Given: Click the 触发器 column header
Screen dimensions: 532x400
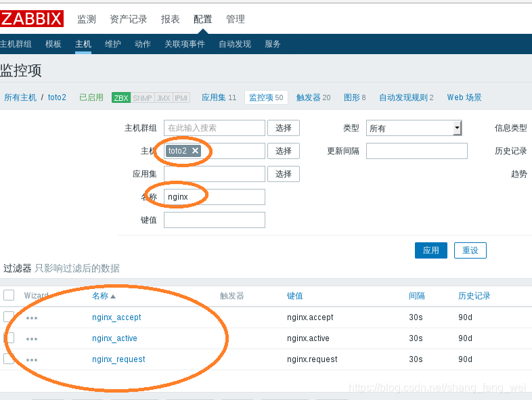Looking at the screenshot, I should click(231, 296).
